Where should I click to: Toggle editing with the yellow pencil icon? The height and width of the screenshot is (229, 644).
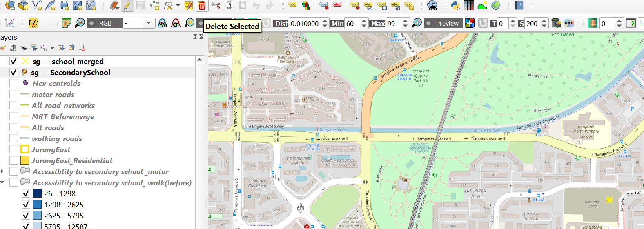click(x=127, y=5)
